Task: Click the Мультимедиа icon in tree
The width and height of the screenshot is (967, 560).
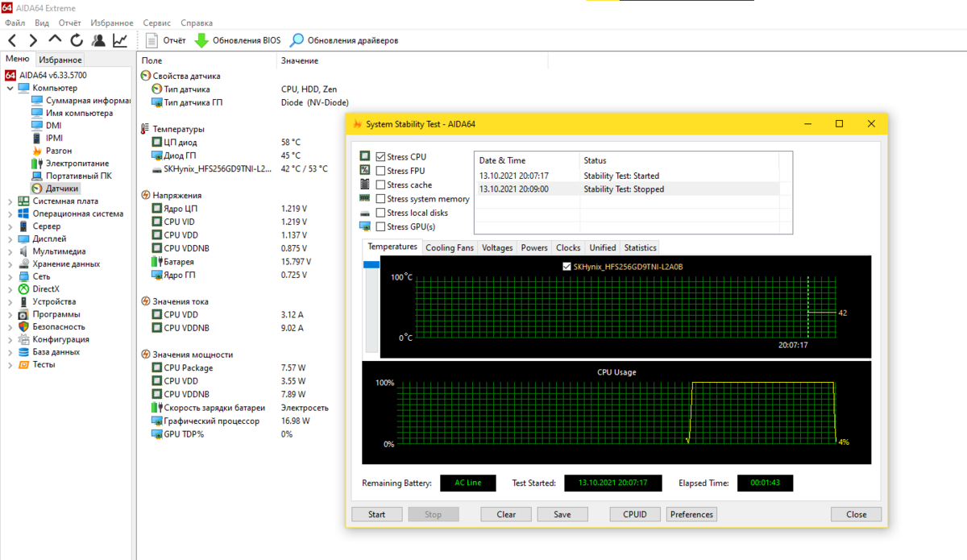Action: [23, 251]
